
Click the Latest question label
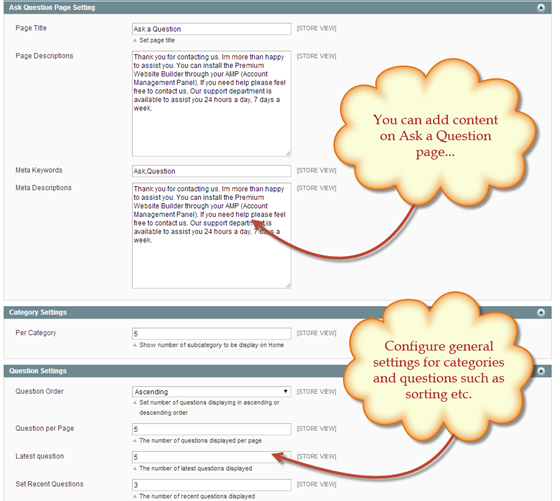tap(40, 456)
